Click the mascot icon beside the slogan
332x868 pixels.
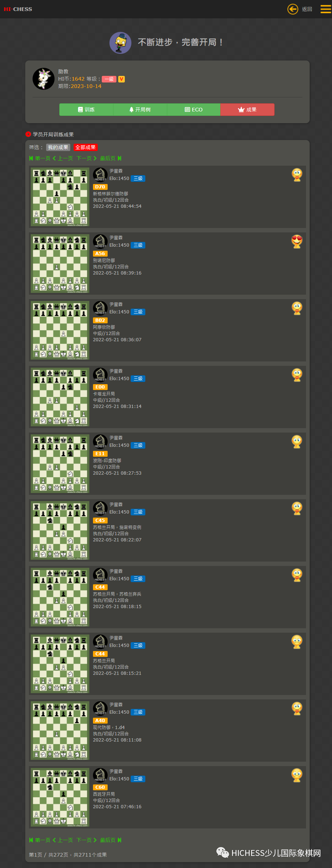(120, 43)
